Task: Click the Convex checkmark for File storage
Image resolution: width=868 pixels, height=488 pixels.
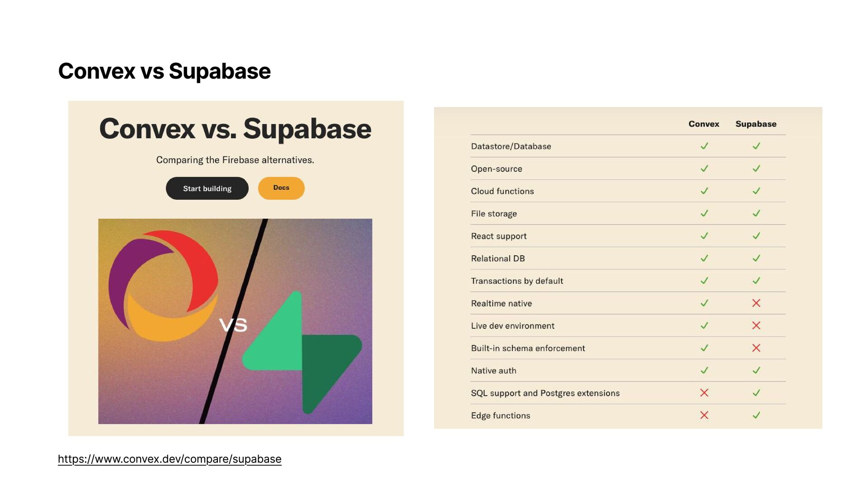Action: (704, 213)
